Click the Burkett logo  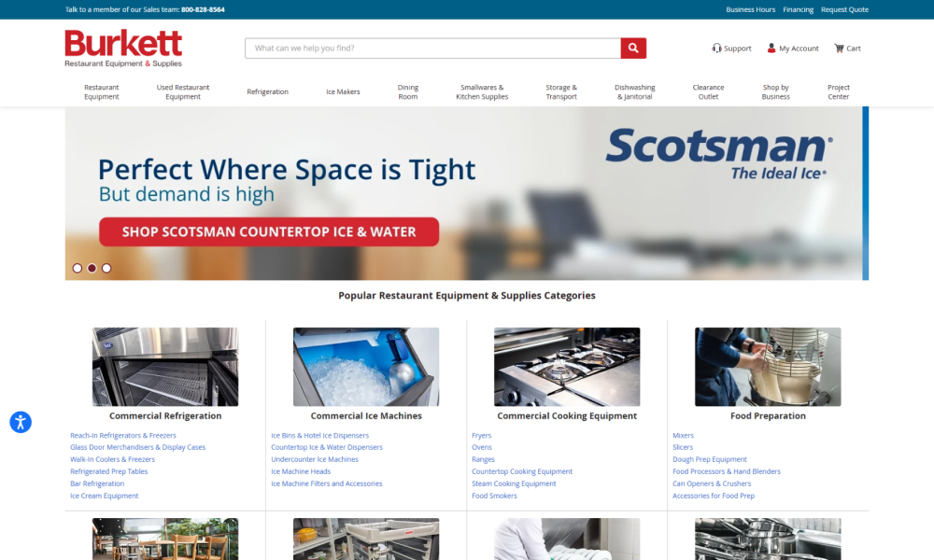[x=123, y=49]
